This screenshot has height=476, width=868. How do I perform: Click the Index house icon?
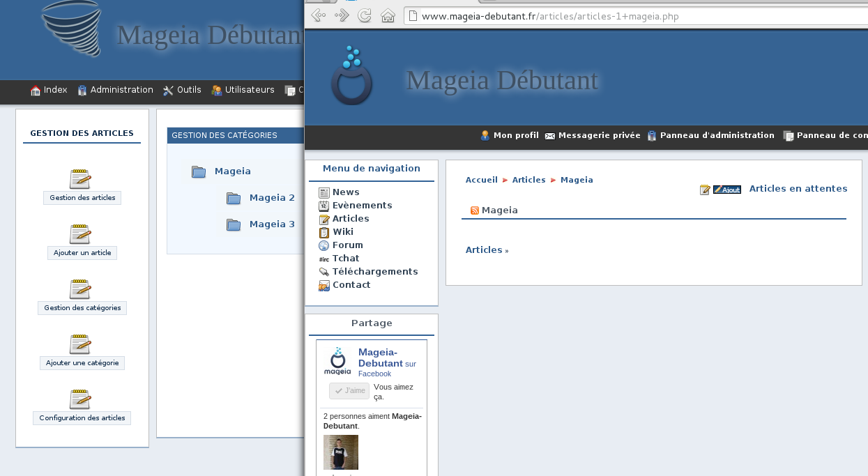pyautogui.click(x=36, y=90)
